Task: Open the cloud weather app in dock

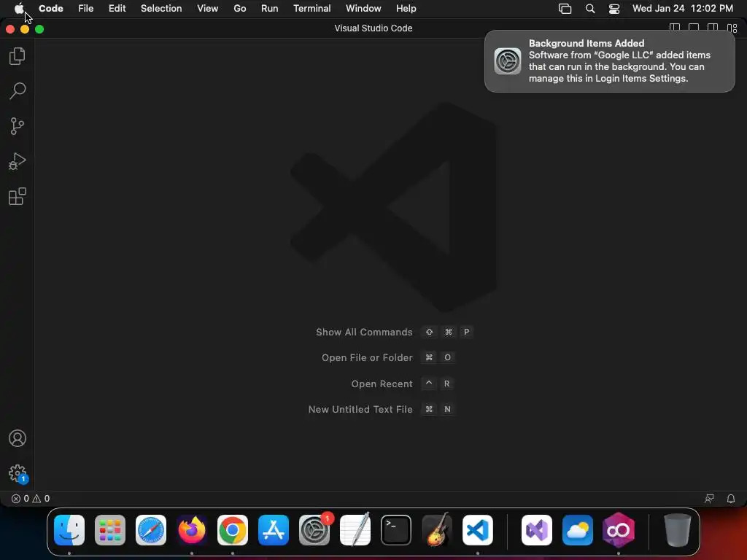Action: (578, 530)
